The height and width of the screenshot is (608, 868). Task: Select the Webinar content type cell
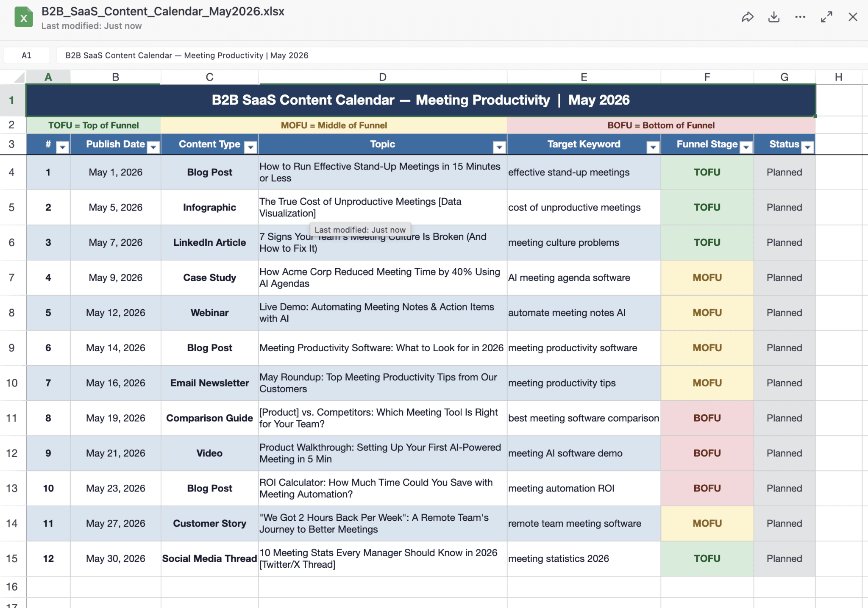tap(209, 313)
